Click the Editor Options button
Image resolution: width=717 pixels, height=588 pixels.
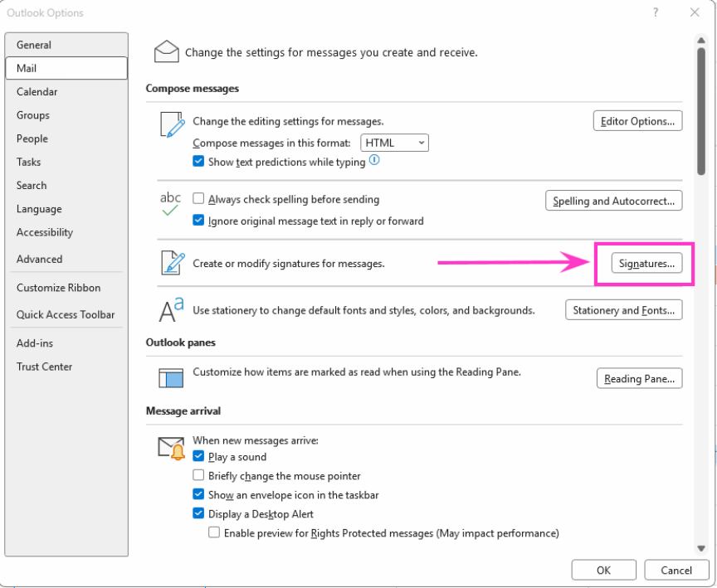tap(637, 121)
